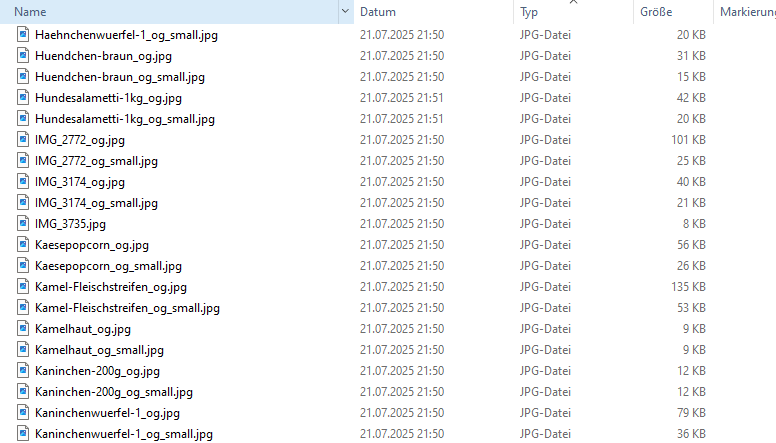The width and height of the screenshot is (776, 443).
Task: Sort by the Datum column header
Action: point(434,12)
